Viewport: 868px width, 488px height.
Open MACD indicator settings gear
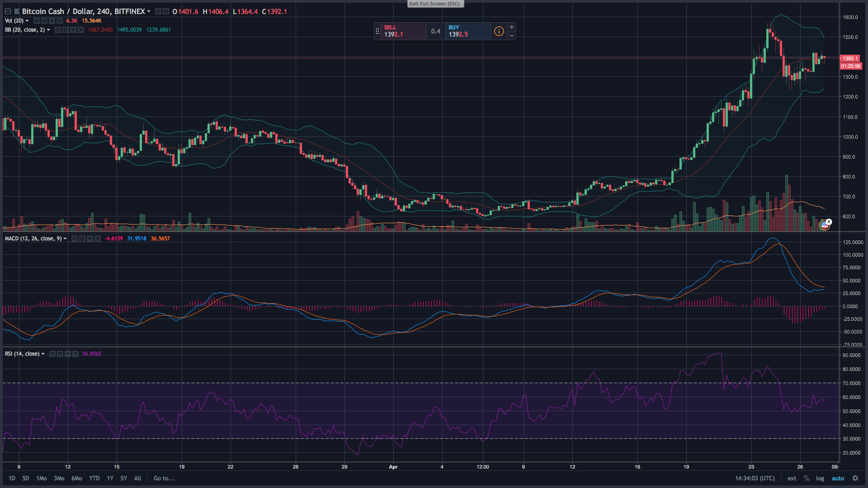pyautogui.click(x=82, y=239)
